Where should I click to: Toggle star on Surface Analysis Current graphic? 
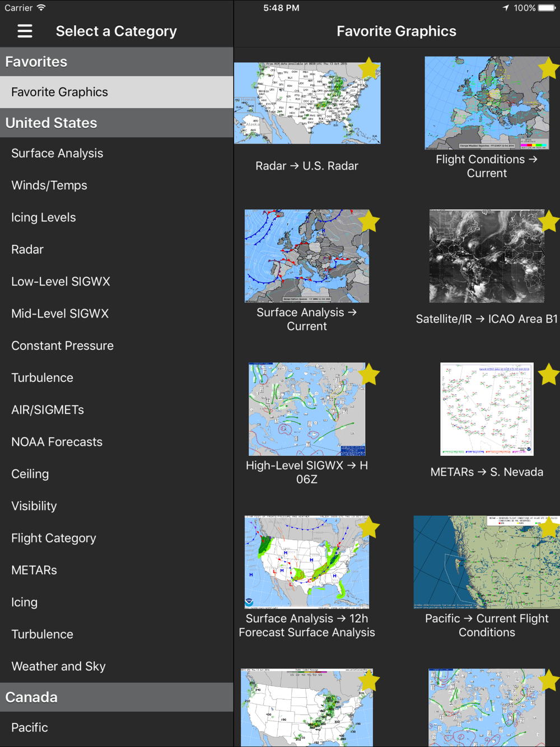(368, 221)
